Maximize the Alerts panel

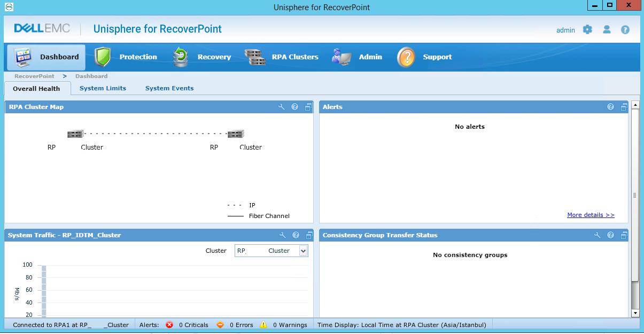click(x=624, y=107)
